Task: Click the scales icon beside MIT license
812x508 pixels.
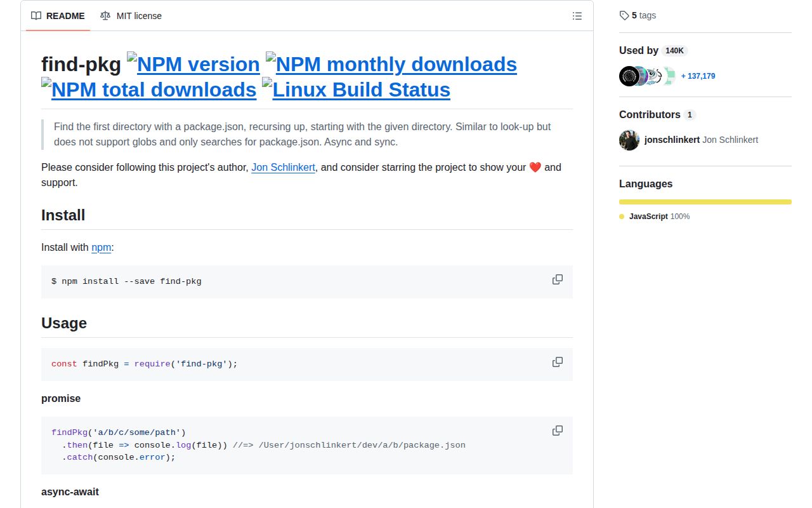Action: 105,16
